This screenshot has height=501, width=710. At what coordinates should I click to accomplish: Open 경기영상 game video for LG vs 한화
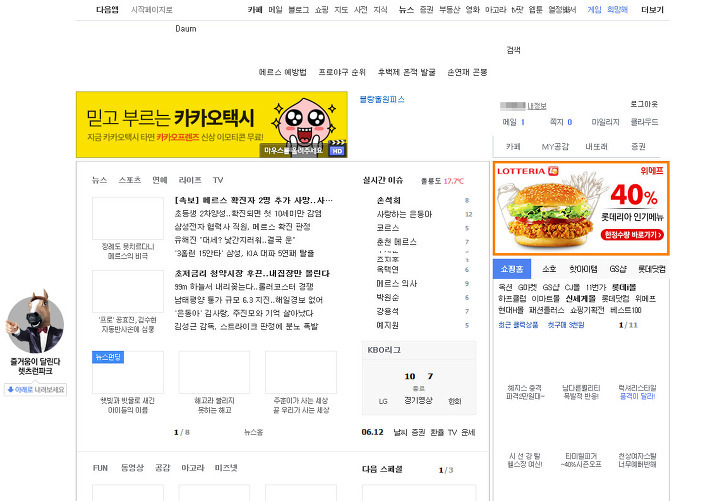coord(418,400)
